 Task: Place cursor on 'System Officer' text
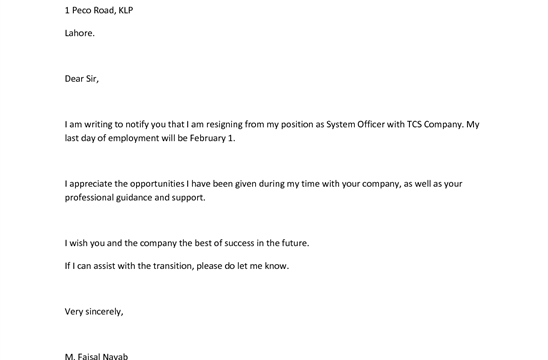coord(355,124)
